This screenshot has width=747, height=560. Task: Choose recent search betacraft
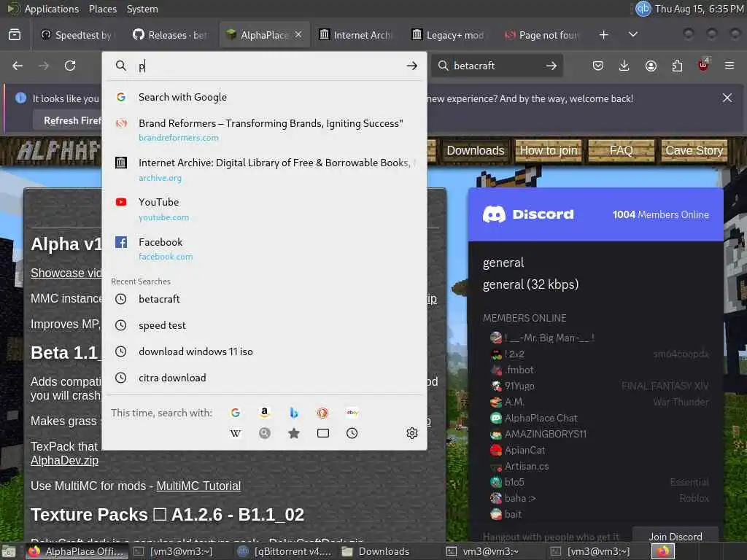coord(264,299)
